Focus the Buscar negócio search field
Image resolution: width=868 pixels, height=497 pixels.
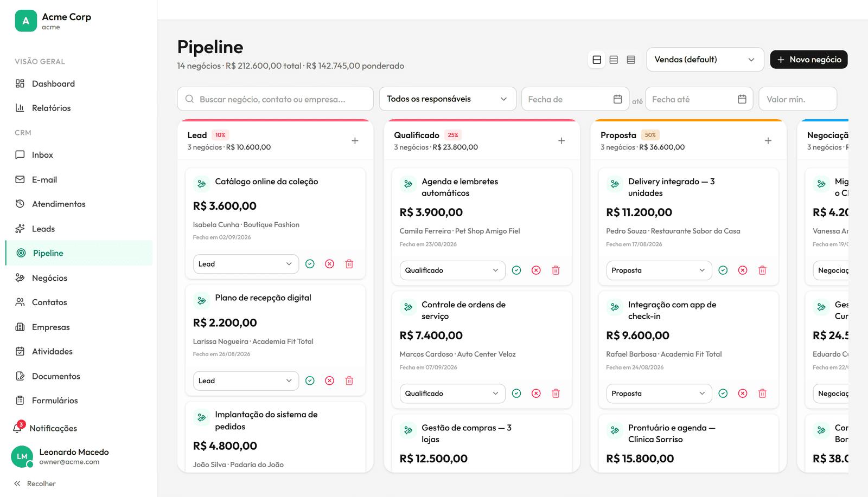[x=276, y=99]
